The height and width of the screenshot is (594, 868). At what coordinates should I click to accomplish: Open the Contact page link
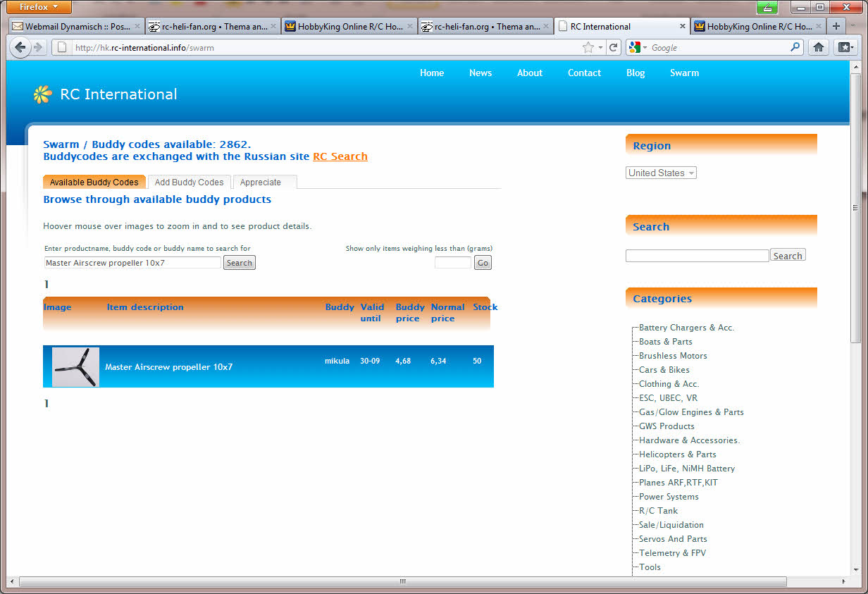click(x=584, y=73)
